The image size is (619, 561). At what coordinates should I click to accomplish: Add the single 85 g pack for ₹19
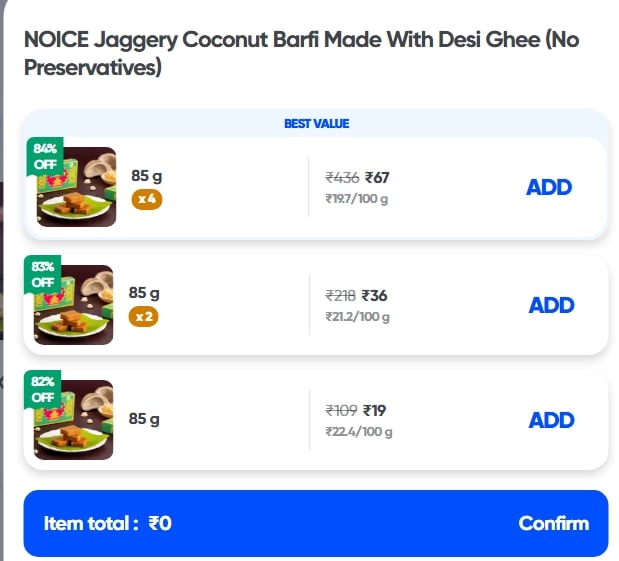551,420
